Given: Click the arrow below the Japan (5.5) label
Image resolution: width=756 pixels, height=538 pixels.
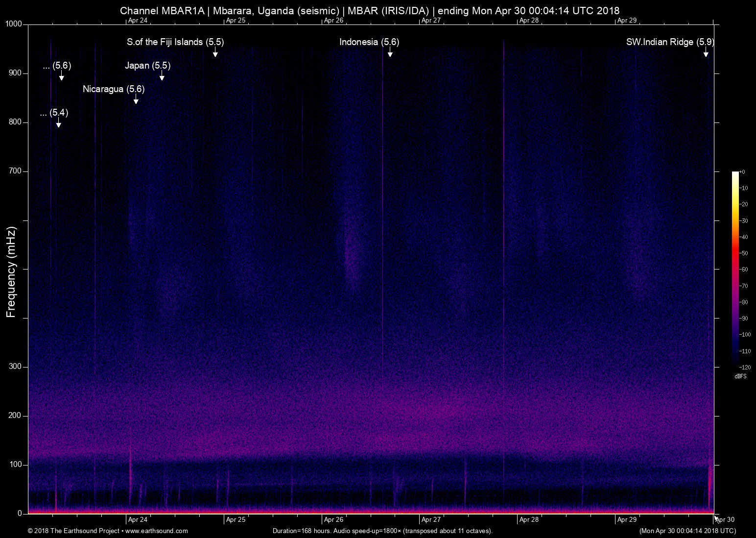Looking at the screenshot, I should point(162,75).
